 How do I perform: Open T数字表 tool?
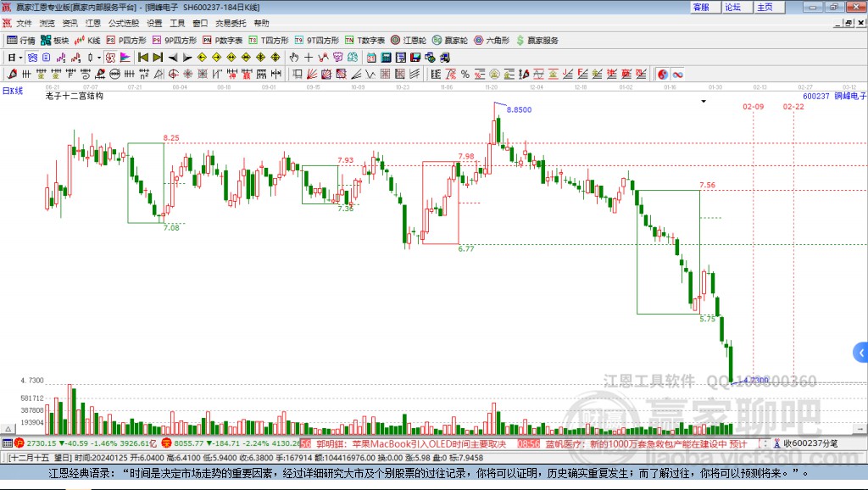pos(364,41)
